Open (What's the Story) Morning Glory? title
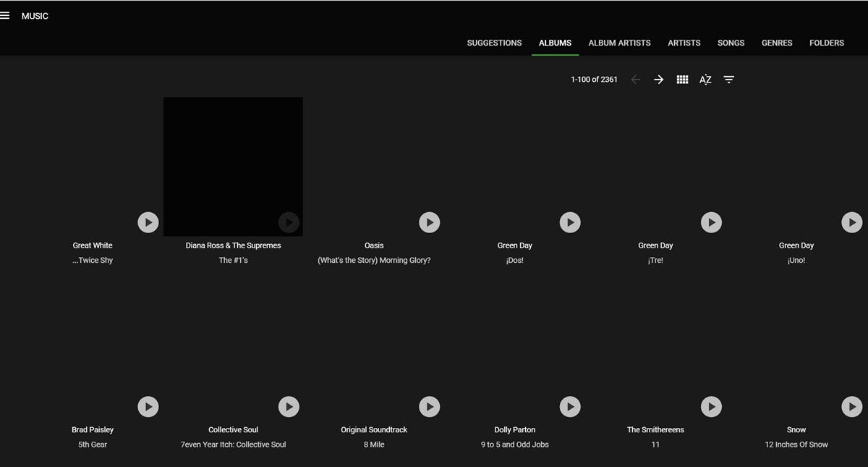 point(374,260)
